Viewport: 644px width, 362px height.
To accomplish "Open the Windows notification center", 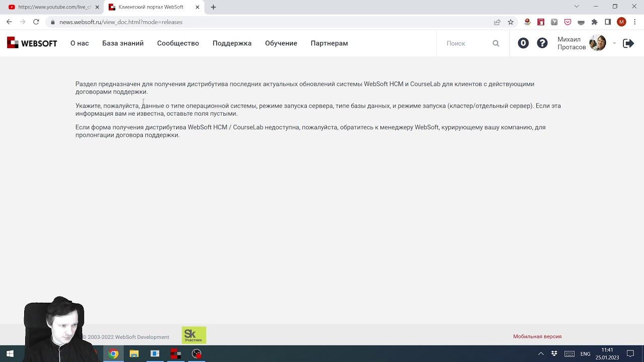I will (630, 354).
